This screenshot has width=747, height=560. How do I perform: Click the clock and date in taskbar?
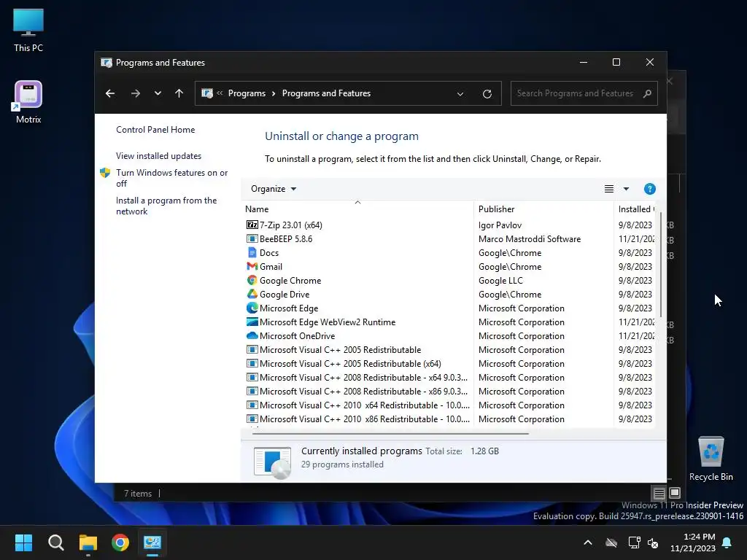point(693,542)
